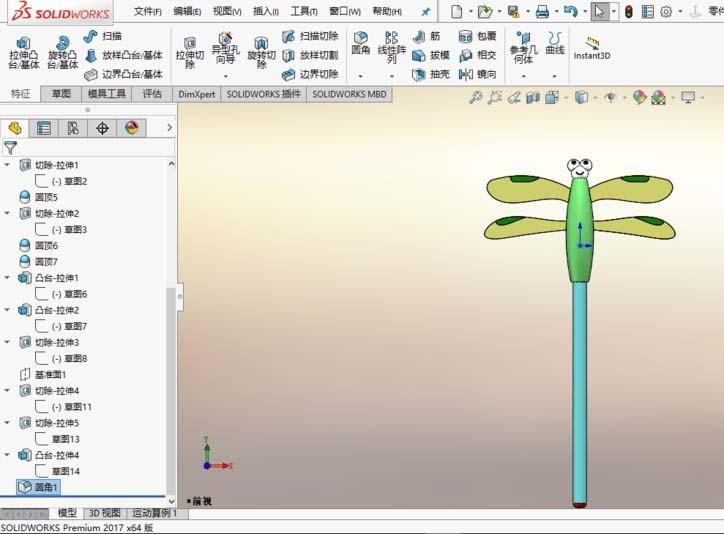Choose the Shell tool (抽壳)
Viewport: 724px width, 534px height.
click(x=430, y=74)
